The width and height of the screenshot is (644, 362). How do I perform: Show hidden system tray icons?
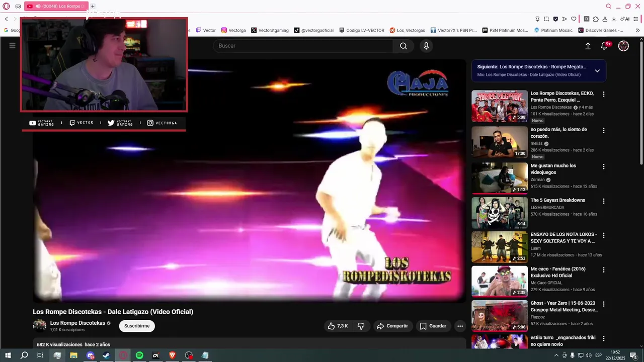(555, 355)
